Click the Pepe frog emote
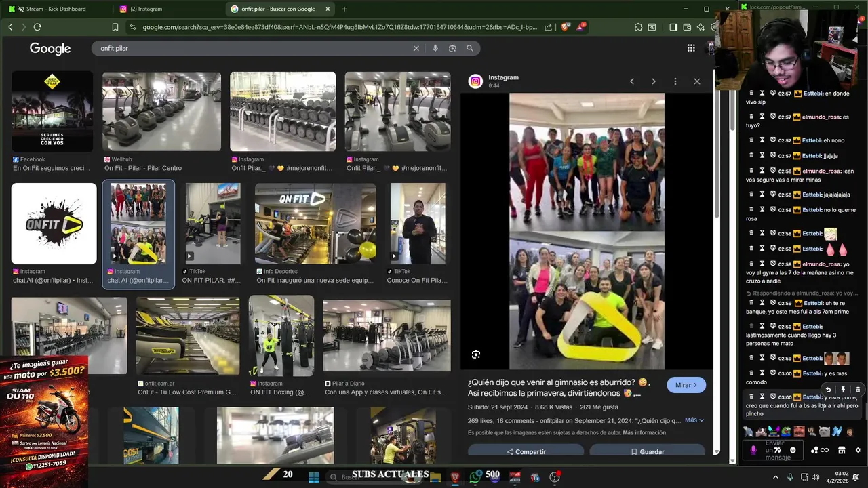 [786, 431]
